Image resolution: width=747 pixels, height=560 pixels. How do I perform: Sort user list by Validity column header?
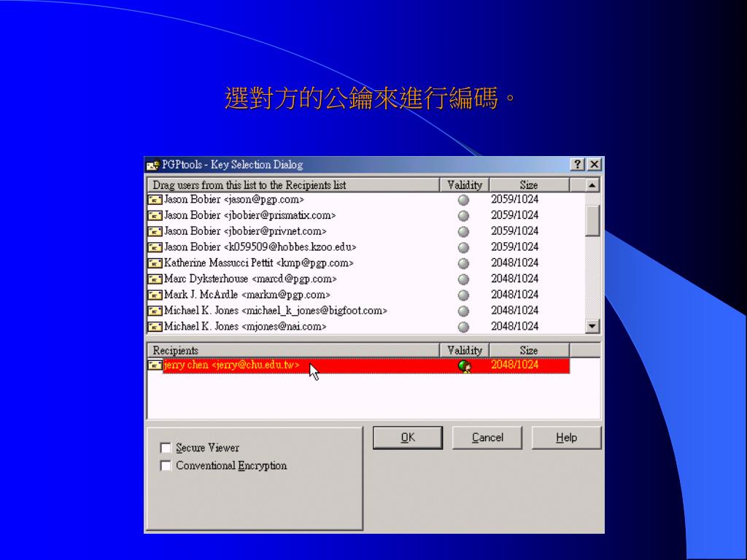point(465,184)
